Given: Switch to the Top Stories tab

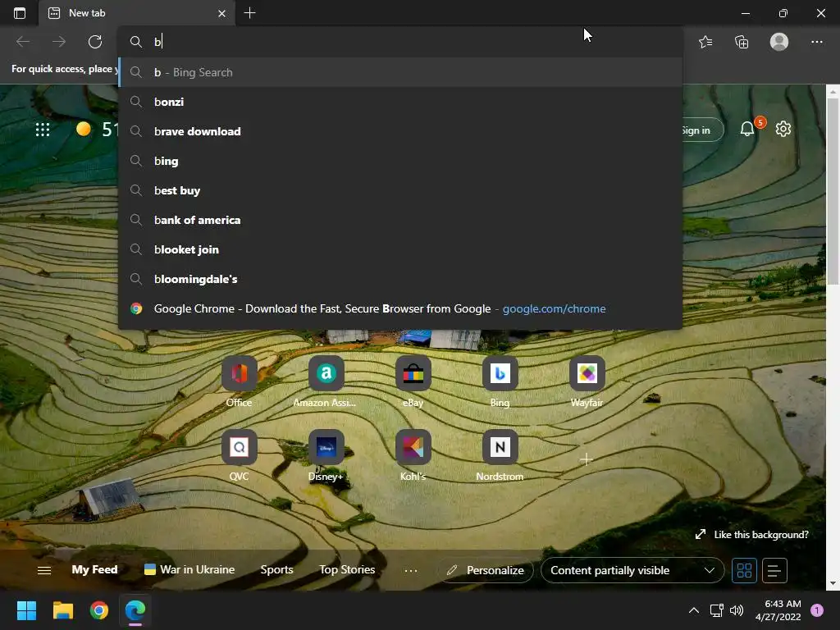Looking at the screenshot, I should click(x=347, y=569).
